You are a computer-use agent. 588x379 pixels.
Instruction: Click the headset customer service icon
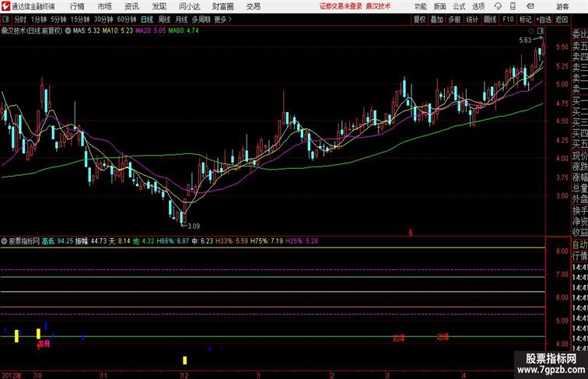498,6
